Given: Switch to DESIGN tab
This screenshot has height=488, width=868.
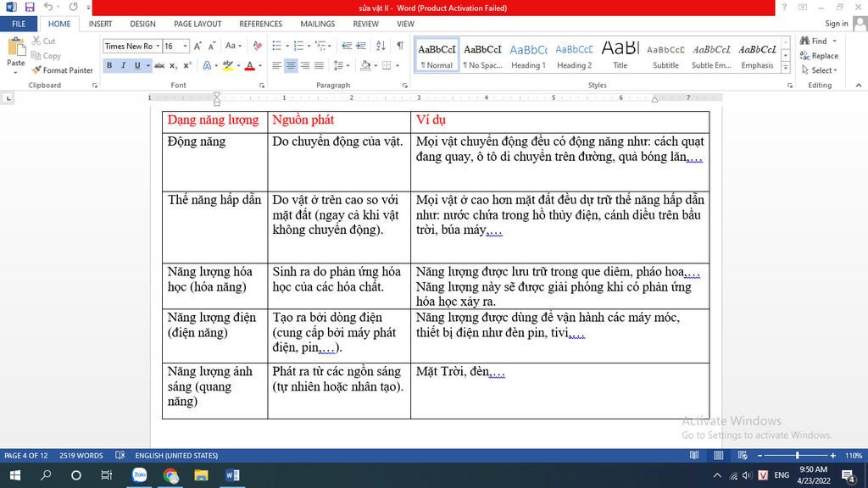Looking at the screenshot, I should (142, 24).
